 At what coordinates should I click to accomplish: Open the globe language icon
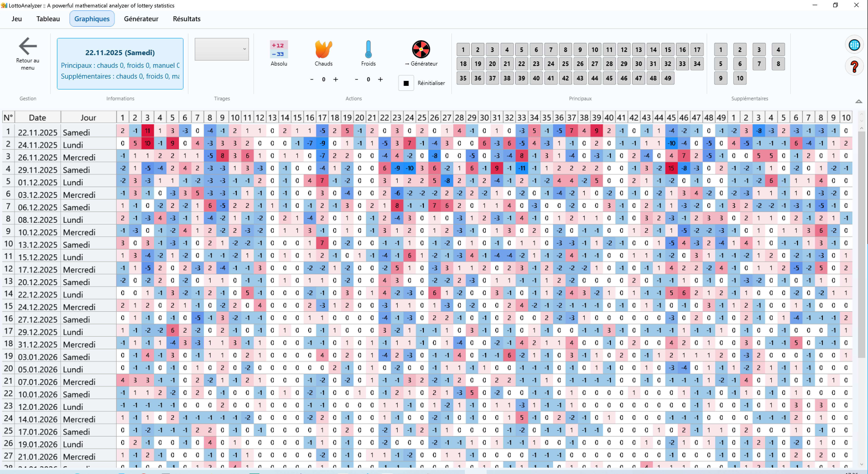point(854,45)
